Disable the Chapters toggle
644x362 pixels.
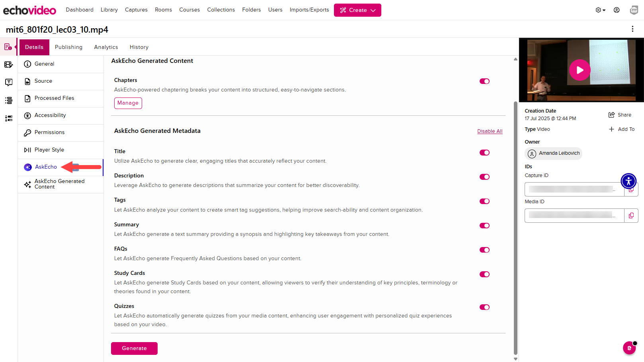[484, 81]
